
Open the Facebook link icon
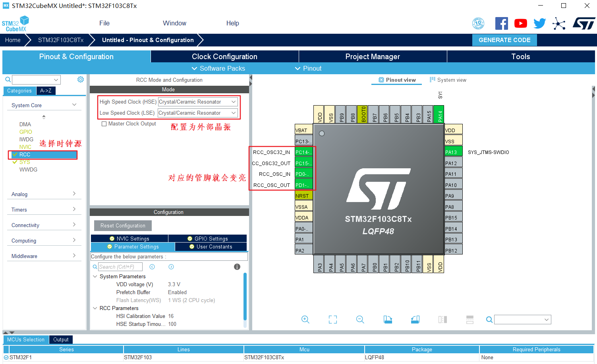point(501,23)
